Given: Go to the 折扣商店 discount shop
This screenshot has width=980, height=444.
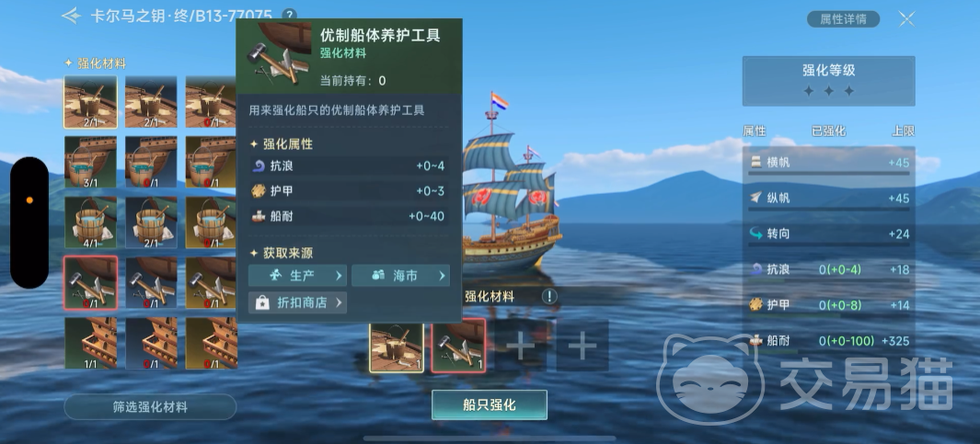Looking at the screenshot, I should click(x=297, y=302).
